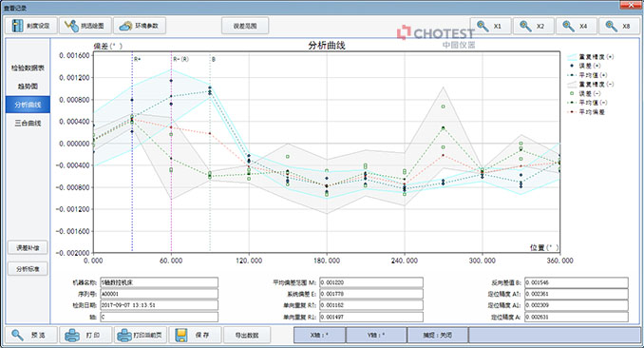Toggle the 捕捉:关闭 snap status button
The image size is (644, 348).
coord(438,335)
